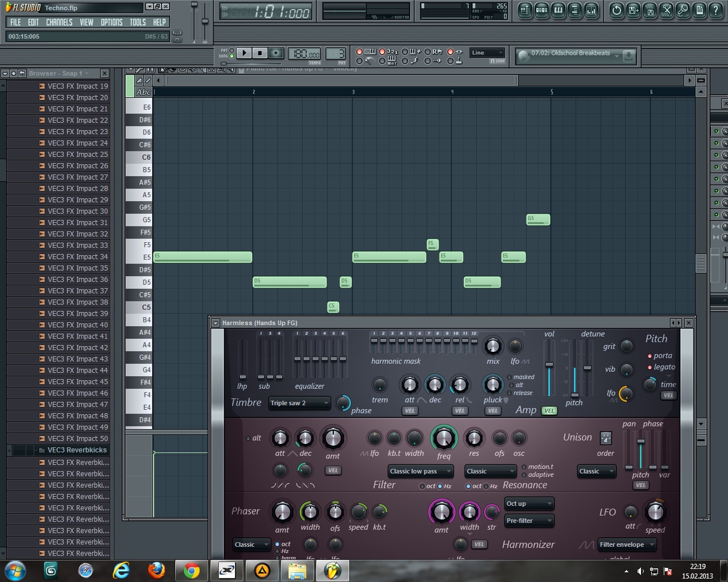
Task: Open Triple saw 2 timbre dropdown
Action: pos(299,403)
